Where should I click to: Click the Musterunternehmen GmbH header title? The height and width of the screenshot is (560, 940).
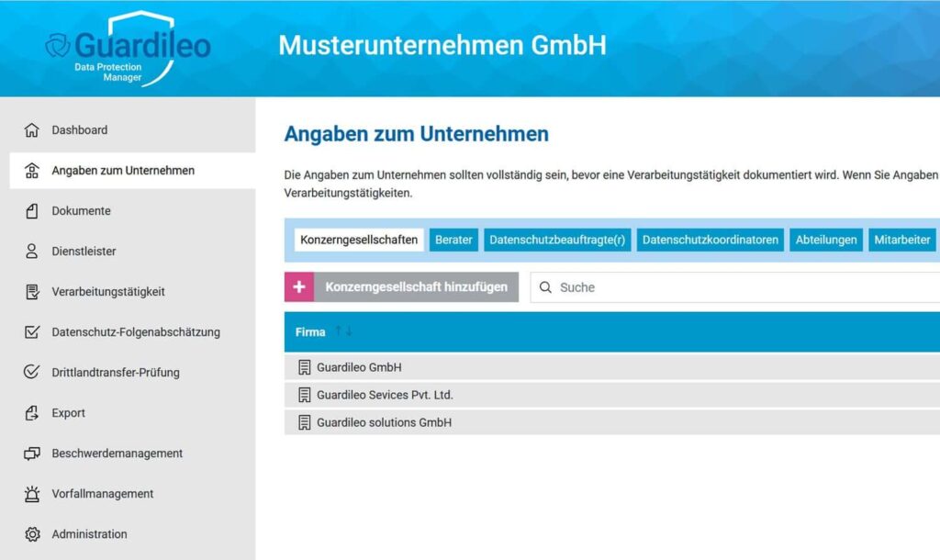click(442, 46)
